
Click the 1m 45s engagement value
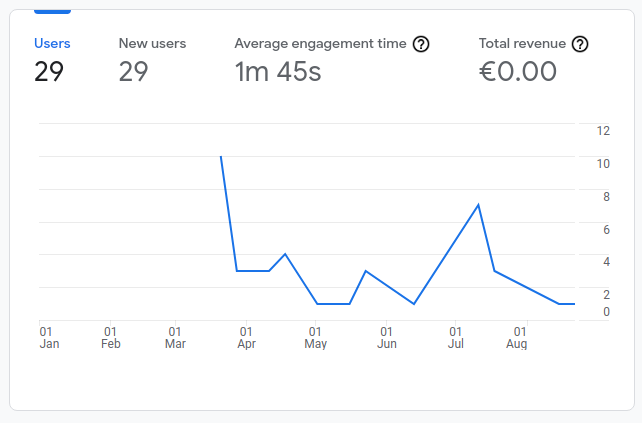tap(278, 72)
